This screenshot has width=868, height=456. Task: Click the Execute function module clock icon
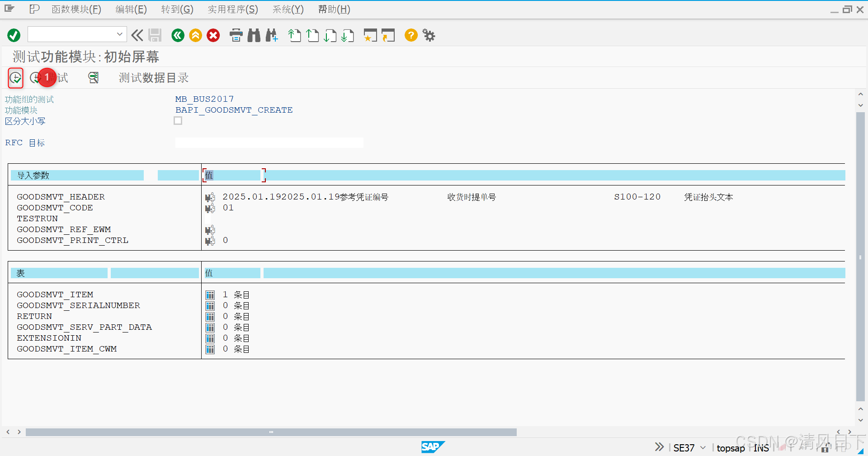tap(15, 78)
